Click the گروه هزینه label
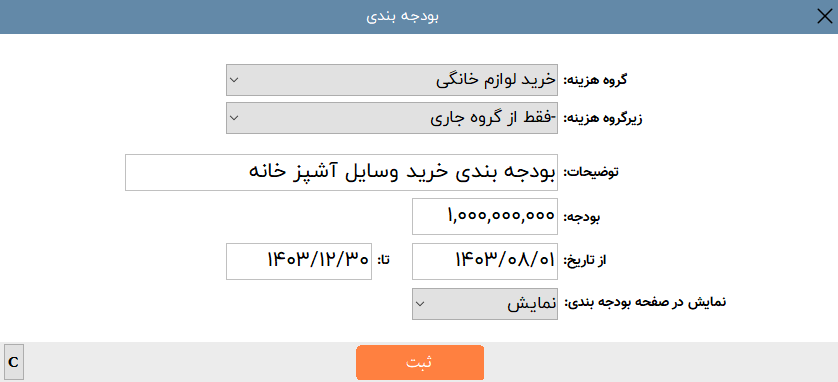Screen dimensions: 838x382 596,80
